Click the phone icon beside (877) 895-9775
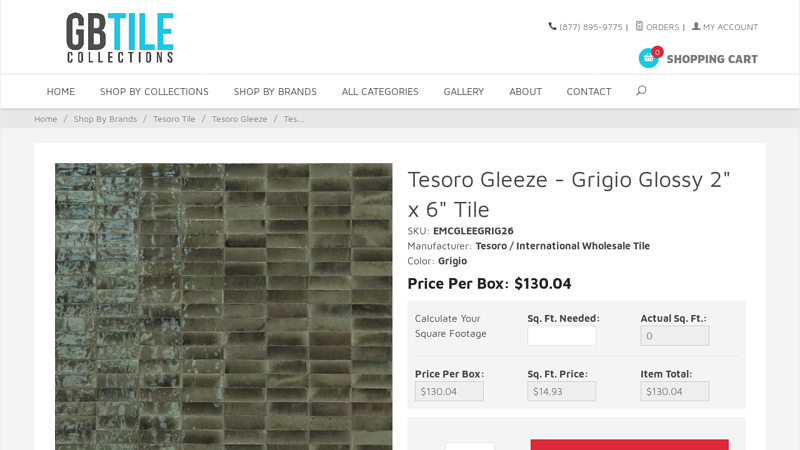The image size is (800, 450). click(x=552, y=26)
